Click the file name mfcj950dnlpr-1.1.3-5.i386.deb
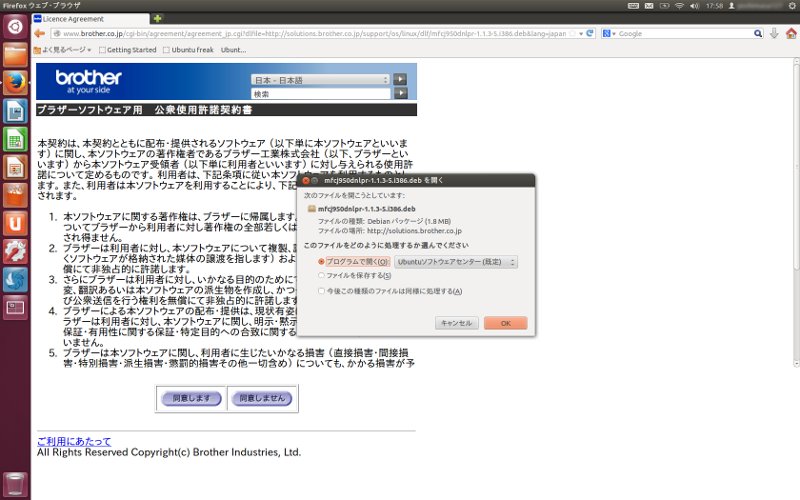 (x=366, y=209)
